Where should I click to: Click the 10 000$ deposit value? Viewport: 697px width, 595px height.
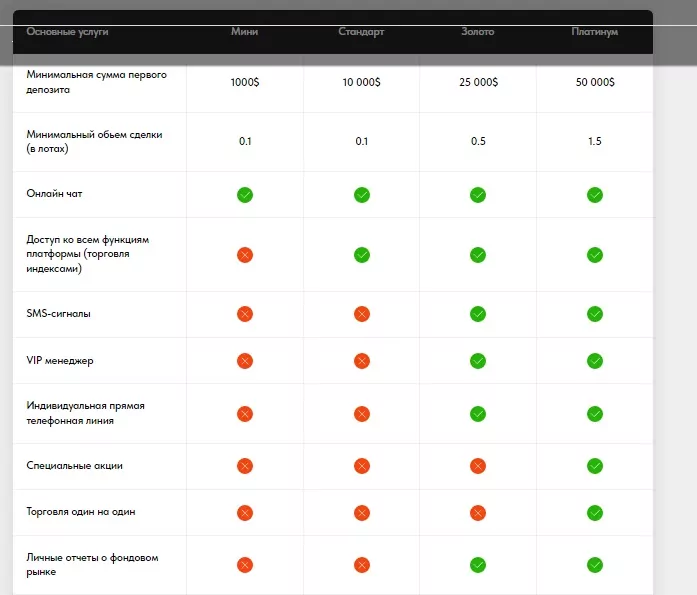coord(361,82)
